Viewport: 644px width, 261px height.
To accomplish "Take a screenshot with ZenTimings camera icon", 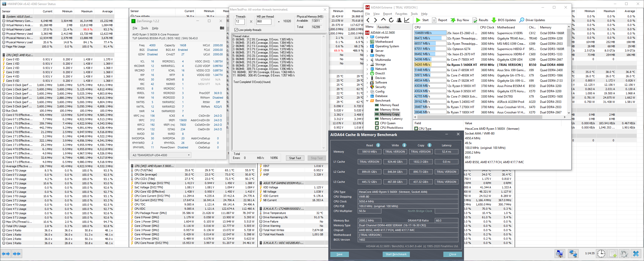I will [x=222, y=28].
